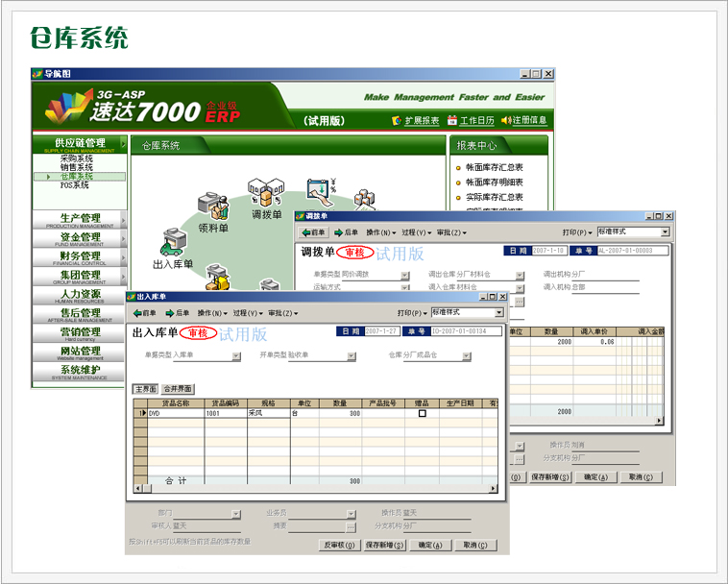Open the 出入库单 truck icon
Image resolution: width=728 pixels, height=584 pixels.
173,242
